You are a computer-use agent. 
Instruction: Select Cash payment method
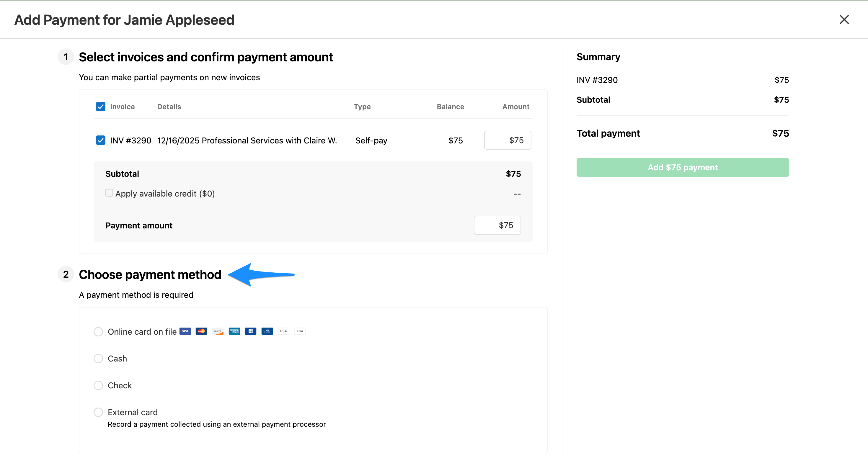click(x=98, y=359)
